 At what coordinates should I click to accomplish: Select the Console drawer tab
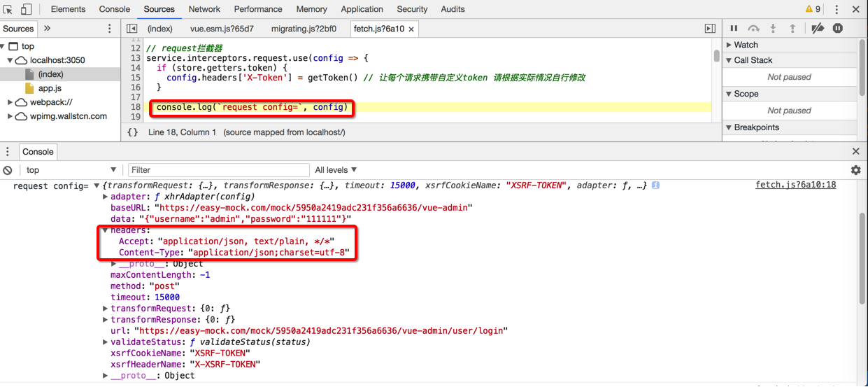[38, 152]
